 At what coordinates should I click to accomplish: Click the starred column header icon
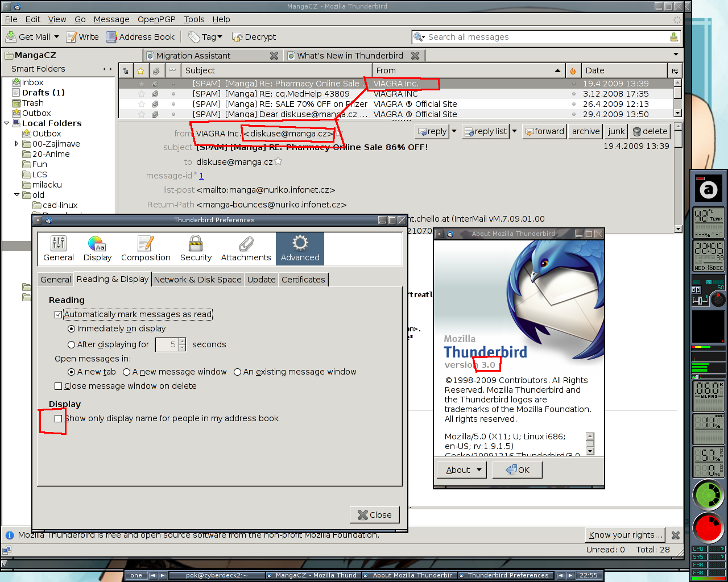pos(140,71)
